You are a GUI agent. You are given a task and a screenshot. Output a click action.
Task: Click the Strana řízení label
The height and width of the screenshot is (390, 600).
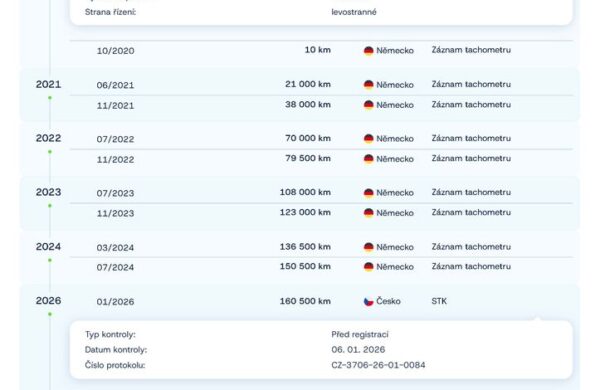coord(111,12)
